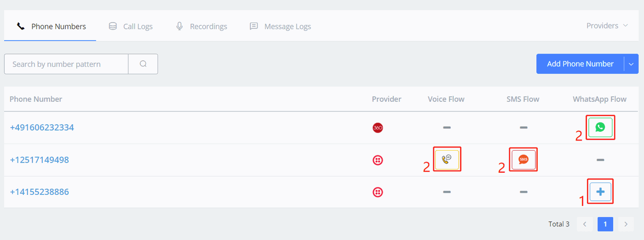644x240 pixels.
Task: Open phone number +12517149498
Action: (40, 160)
